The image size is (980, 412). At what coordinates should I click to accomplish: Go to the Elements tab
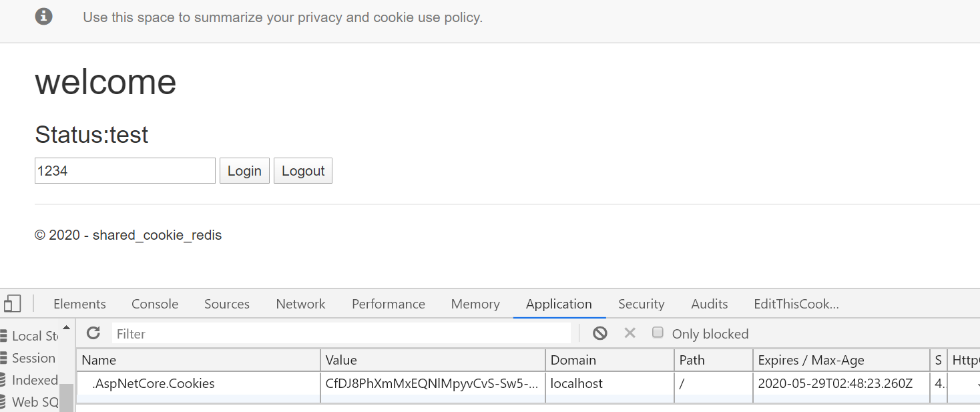79,304
